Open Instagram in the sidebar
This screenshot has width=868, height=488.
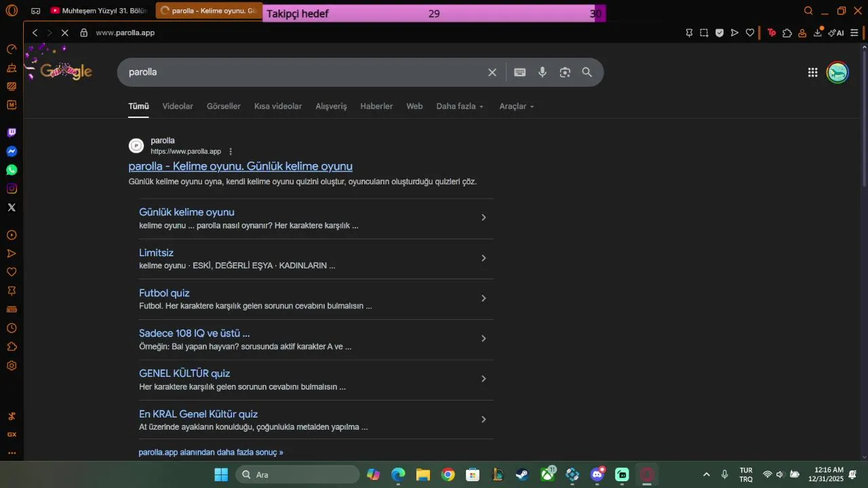point(12,188)
